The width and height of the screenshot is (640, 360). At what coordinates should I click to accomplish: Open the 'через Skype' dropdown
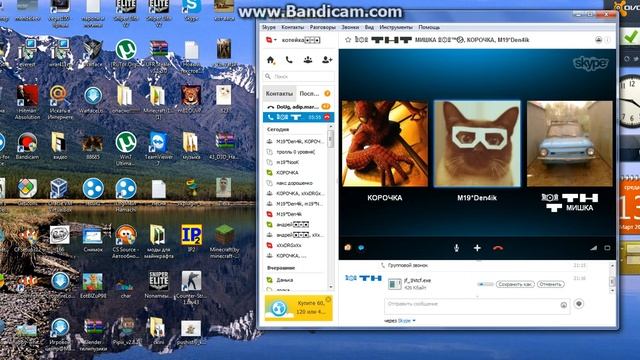400,321
